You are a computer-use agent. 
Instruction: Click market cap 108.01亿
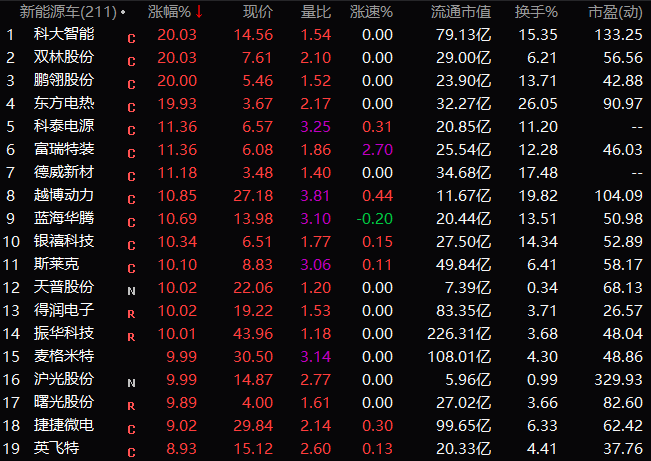pos(459,356)
